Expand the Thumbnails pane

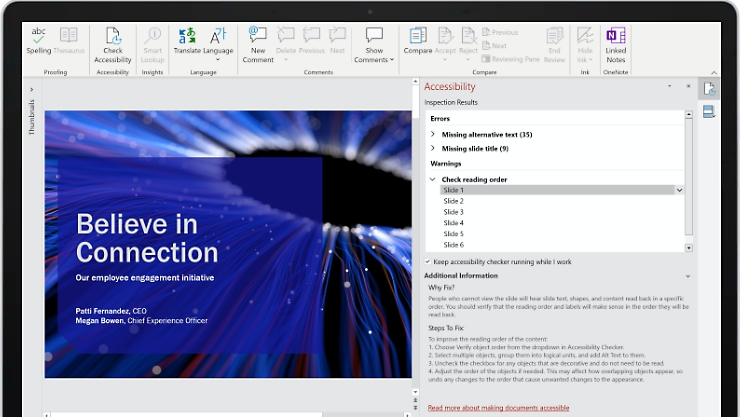(x=31, y=91)
